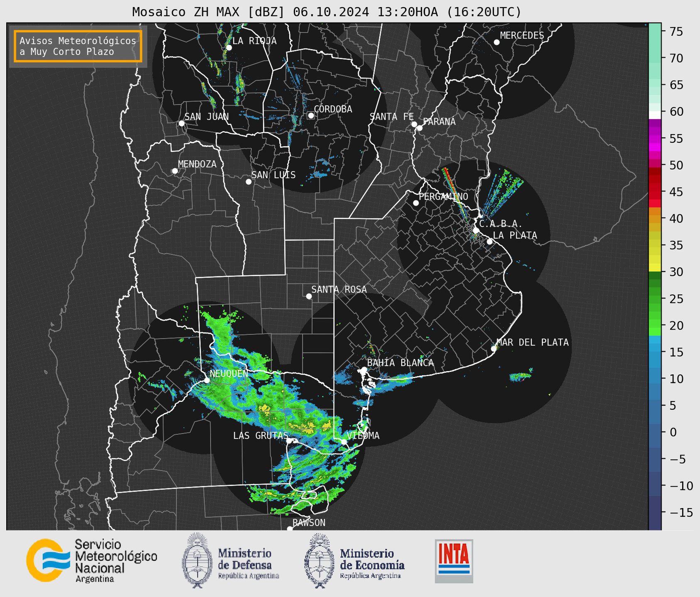Viewport: 700px width, 597px height.
Task: Click the LAS GRUTAS label text
Action: (x=261, y=436)
